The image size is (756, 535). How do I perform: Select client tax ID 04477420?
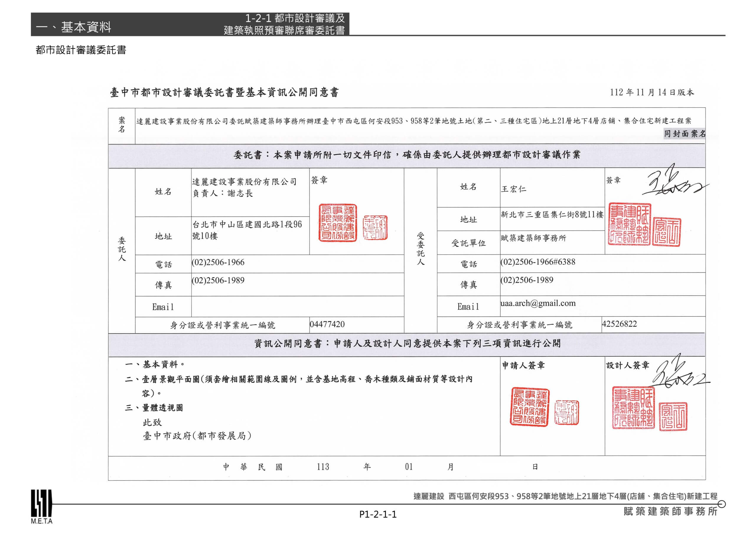coord(327,324)
